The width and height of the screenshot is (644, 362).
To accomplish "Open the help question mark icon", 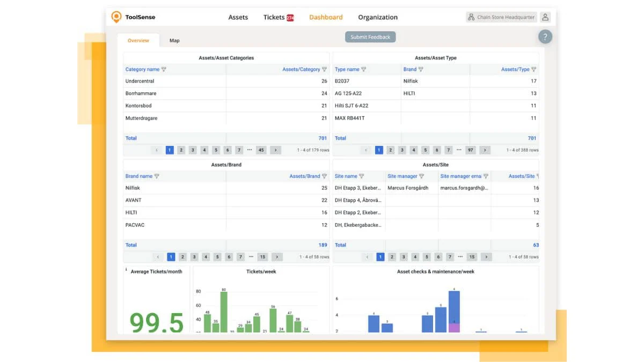I will click(545, 37).
